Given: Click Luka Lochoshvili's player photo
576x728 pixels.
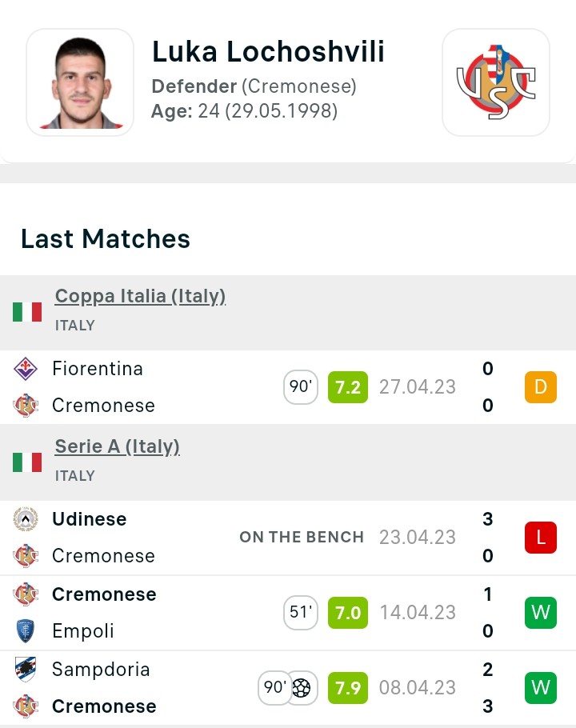Looking at the screenshot, I should [x=80, y=82].
